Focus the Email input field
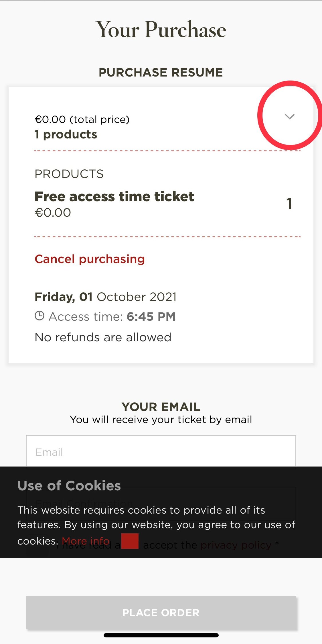The width and height of the screenshot is (322, 644). [161, 452]
